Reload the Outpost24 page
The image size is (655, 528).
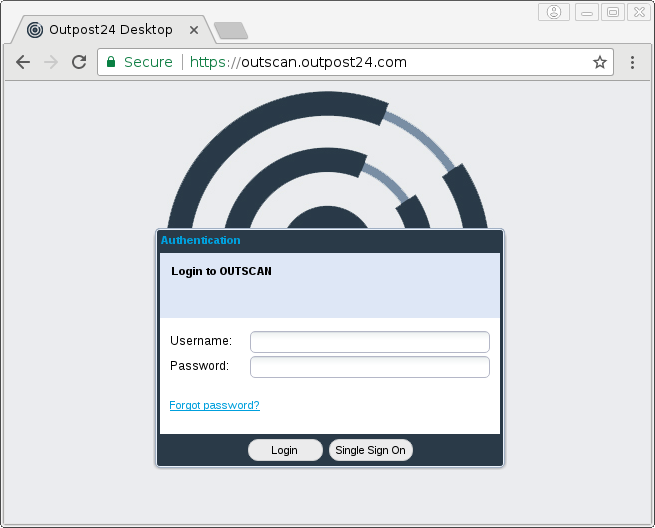tap(79, 62)
